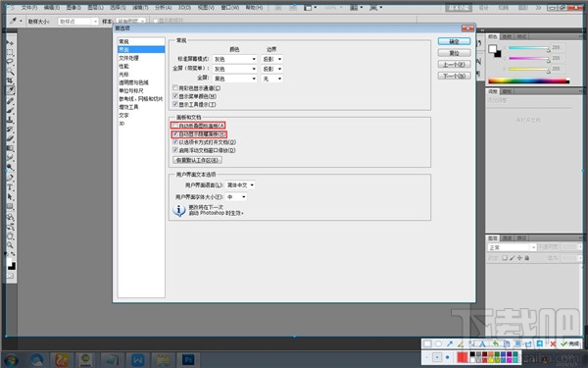Click the info icon beside restart note
The width and height of the screenshot is (588, 368).
coord(179,210)
